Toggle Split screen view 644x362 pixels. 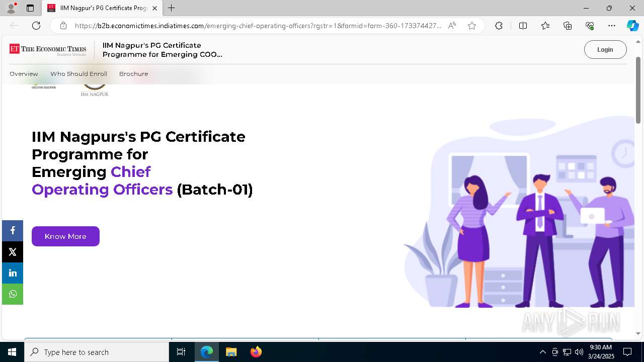523,26
